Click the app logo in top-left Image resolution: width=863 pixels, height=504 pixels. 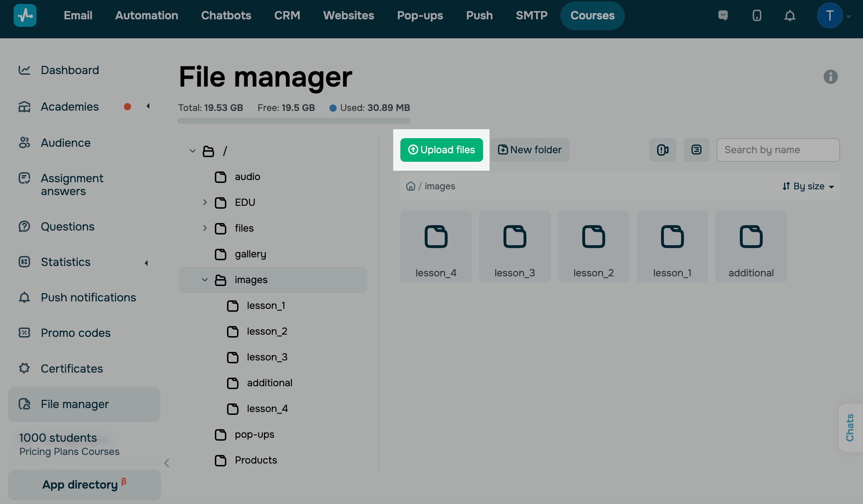pyautogui.click(x=25, y=15)
